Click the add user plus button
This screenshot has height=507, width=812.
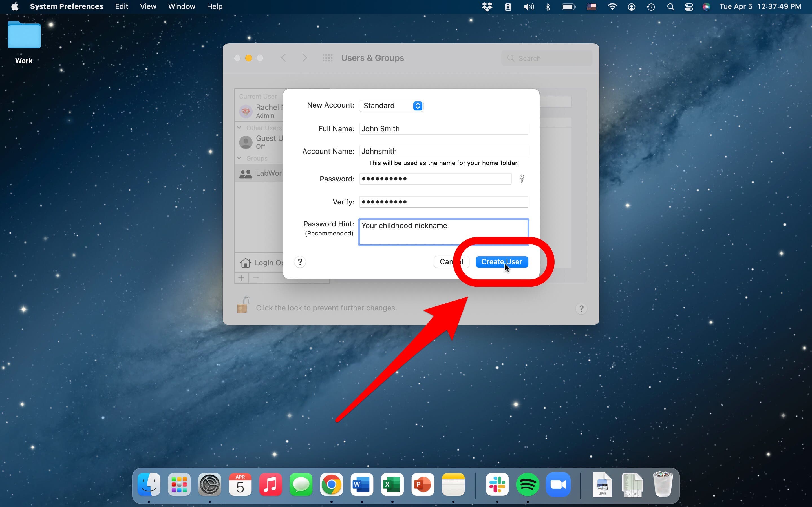(x=241, y=278)
